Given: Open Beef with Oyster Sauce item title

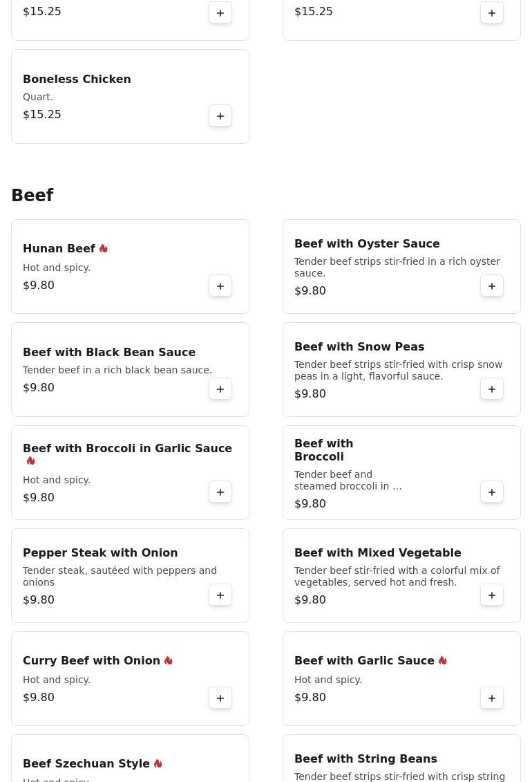Looking at the screenshot, I should [x=366, y=244].
